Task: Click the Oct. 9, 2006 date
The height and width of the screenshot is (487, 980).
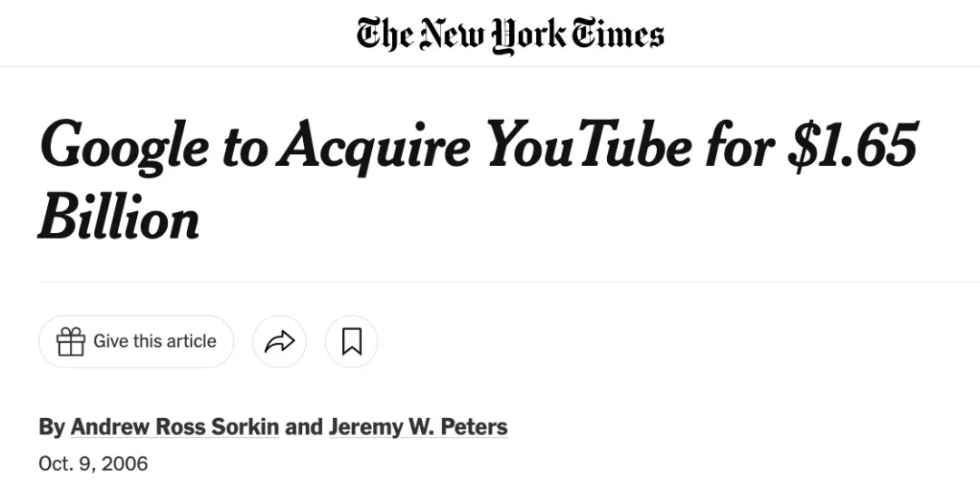Action: point(93,464)
